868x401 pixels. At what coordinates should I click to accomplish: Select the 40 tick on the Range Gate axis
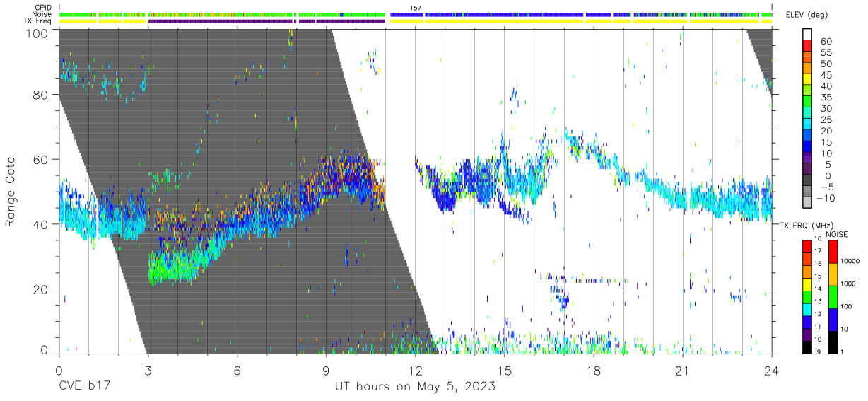[x=40, y=224]
